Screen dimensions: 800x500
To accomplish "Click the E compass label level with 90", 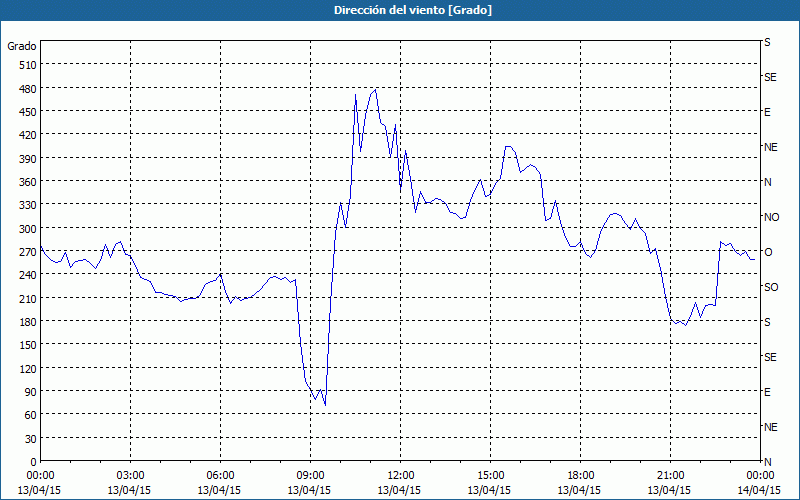I will click(x=767, y=392).
